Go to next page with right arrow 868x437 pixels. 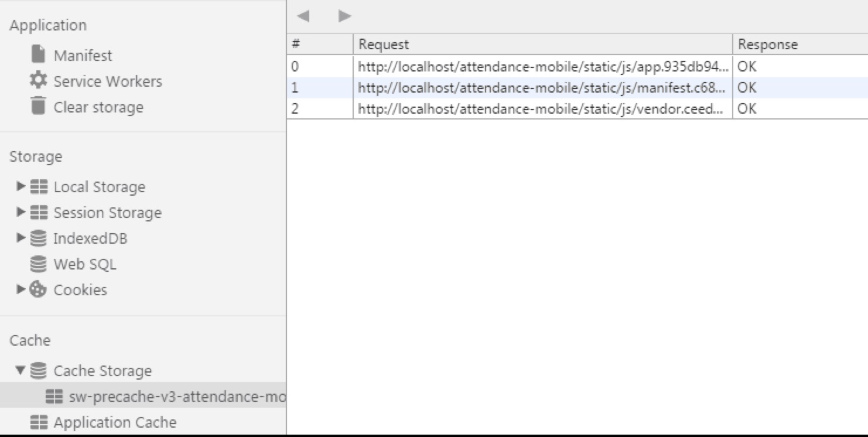pyautogui.click(x=344, y=16)
